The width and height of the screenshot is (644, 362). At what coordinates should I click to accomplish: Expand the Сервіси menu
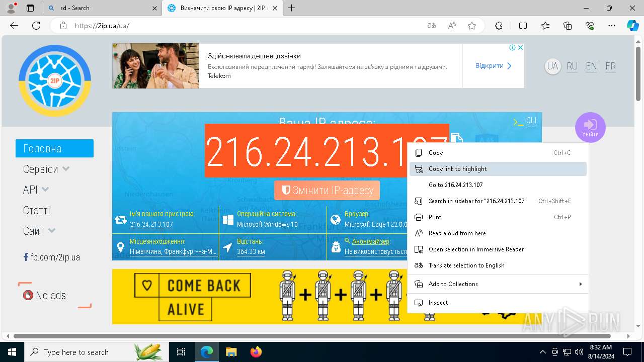click(46, 169)
